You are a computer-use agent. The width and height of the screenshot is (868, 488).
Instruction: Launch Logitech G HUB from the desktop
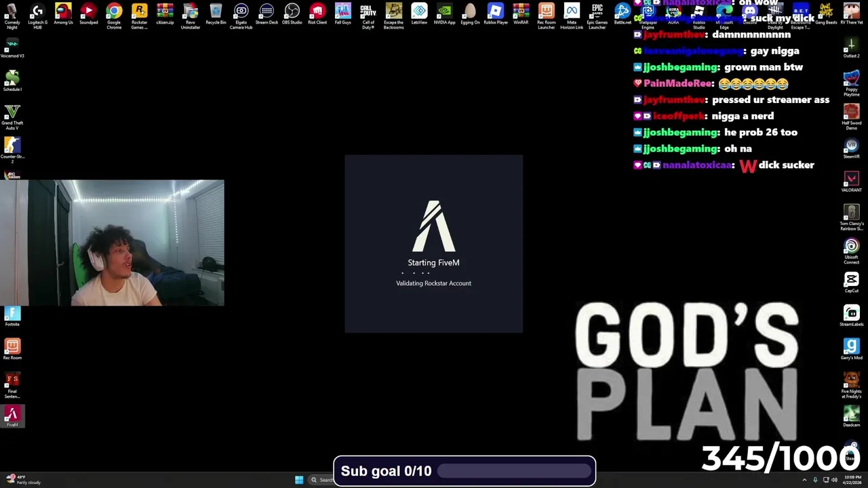click(x=37, y=15)
